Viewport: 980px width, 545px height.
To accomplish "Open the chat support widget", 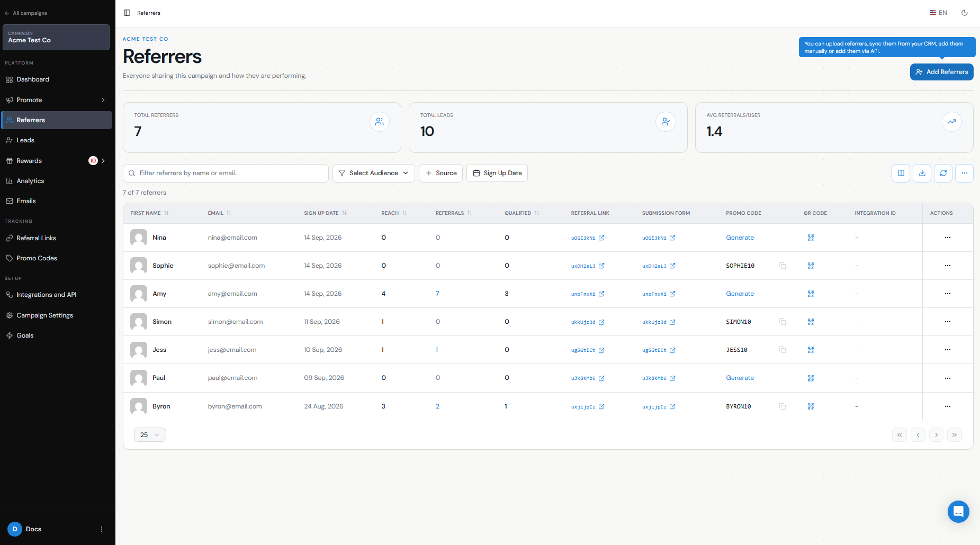I will (x=958, y=512).
